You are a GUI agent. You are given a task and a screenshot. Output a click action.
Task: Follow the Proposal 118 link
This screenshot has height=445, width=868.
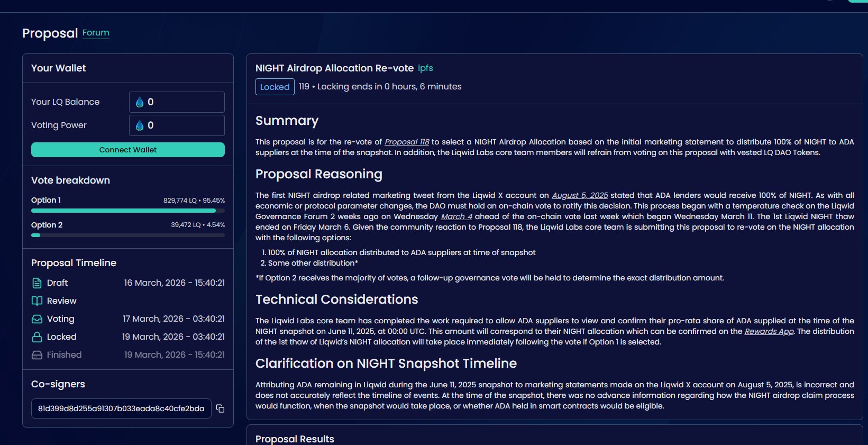click(407, 142)
